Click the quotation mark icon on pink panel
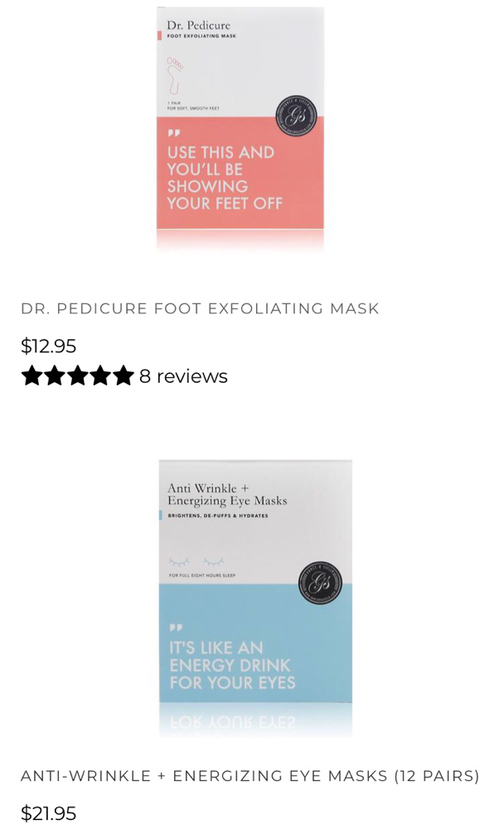The width and height of the screenshot is (504, 829). pos(174,133)
